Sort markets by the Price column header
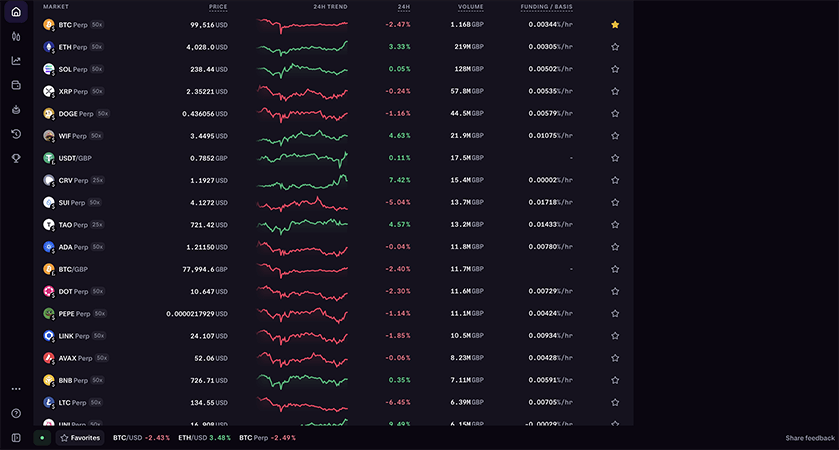The height and width of the screenshot is (450, 839). (217, 6)
